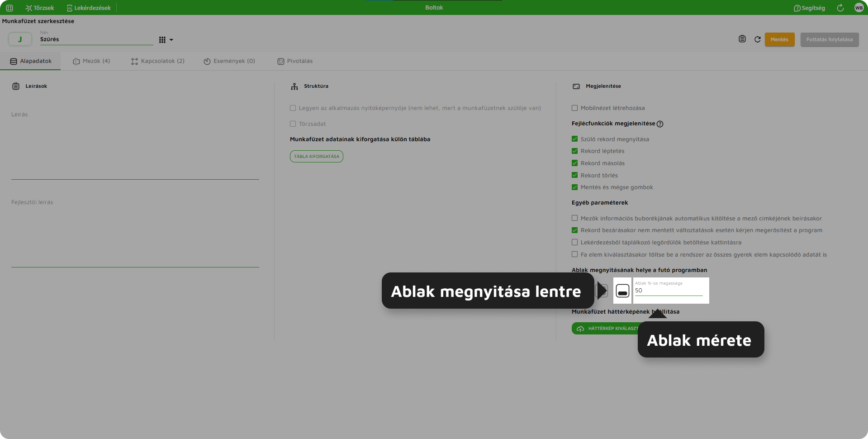The height and width of the screenshot is (439, 868).
Task: Click the reload icon beside Mentés
Action: click(x=758, y=39)
